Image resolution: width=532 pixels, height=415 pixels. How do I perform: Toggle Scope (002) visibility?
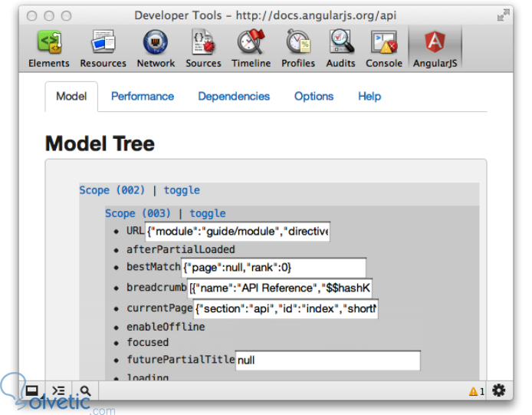coord(182,190)
